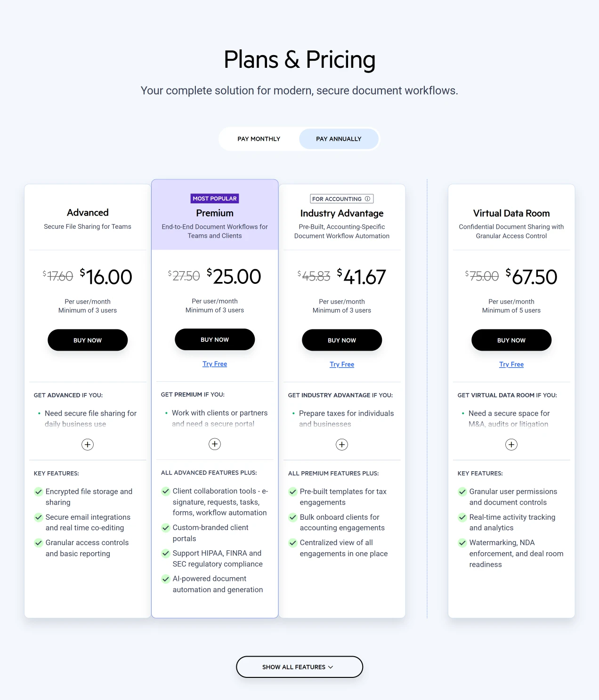Screen dimensions: 599x700
Task: Click Buy Now on the Virtual Data Room plan
Action: tap(511, 340)
